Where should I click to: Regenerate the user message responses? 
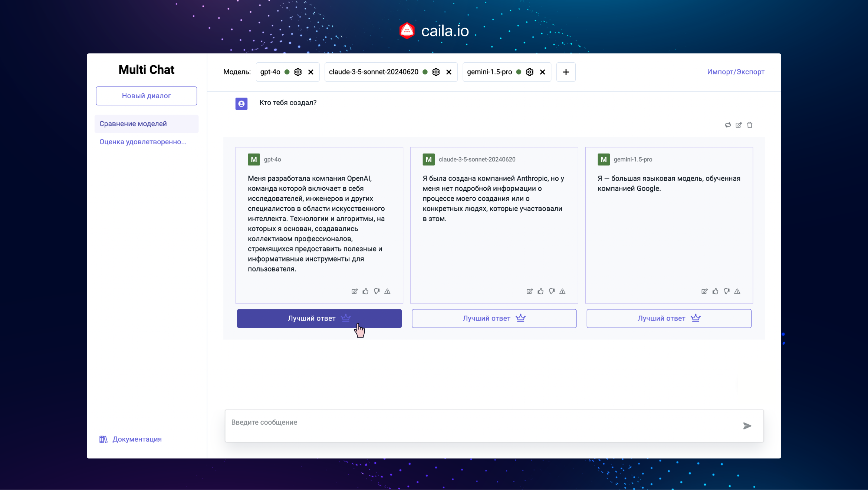(728, 125)
